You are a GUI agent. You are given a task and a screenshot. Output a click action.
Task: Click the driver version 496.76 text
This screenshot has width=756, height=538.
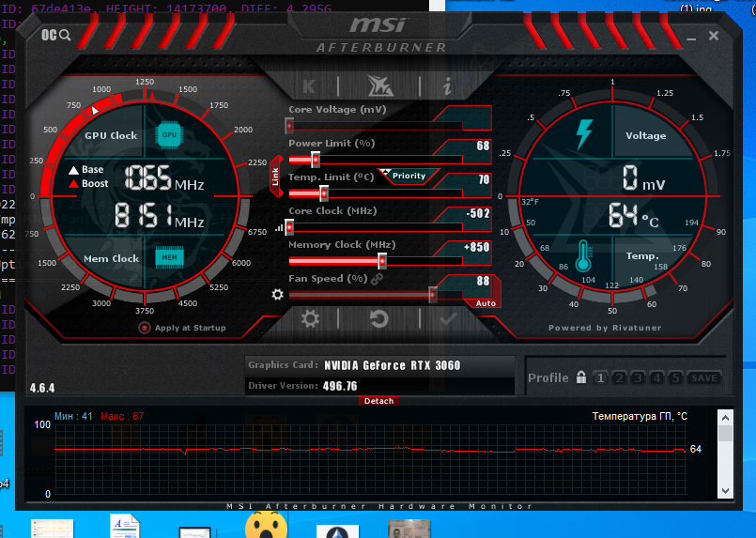pos(340,386)
